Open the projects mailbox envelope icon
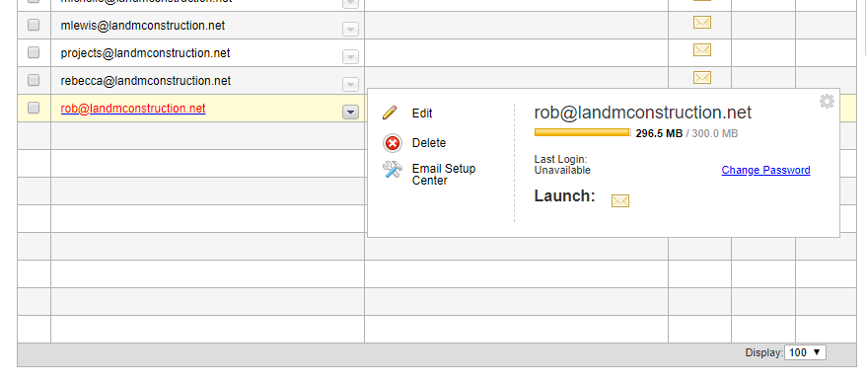 tap(702, 49)
